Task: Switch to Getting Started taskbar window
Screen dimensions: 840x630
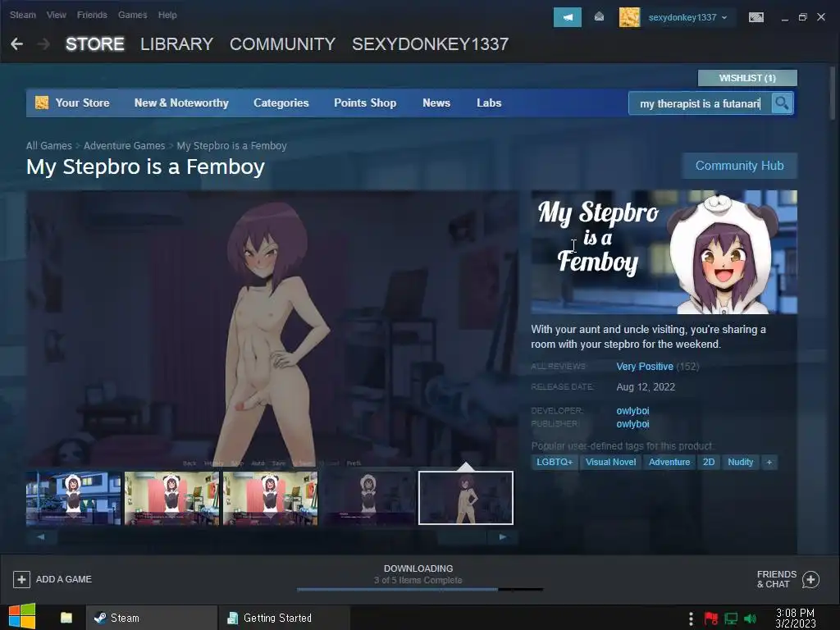Action: 284,618
